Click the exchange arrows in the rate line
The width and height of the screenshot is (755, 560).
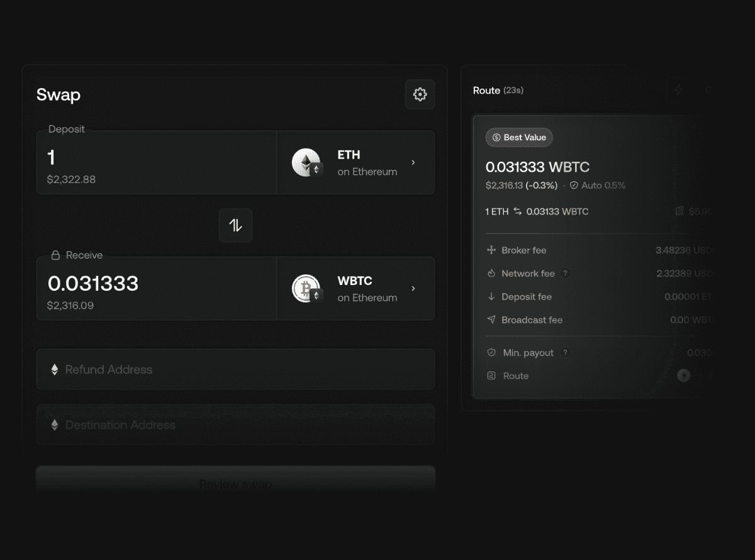click(518, 211)
